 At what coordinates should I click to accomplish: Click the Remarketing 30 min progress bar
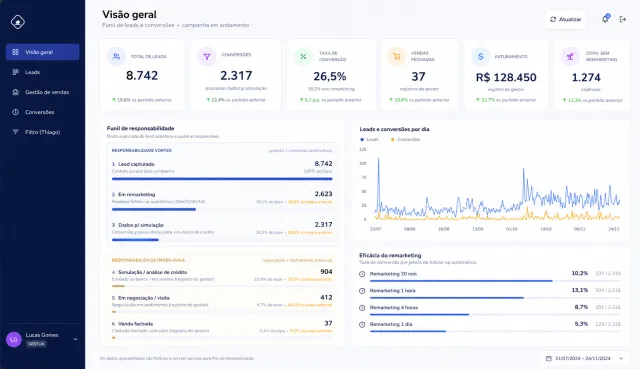[495, 281]
